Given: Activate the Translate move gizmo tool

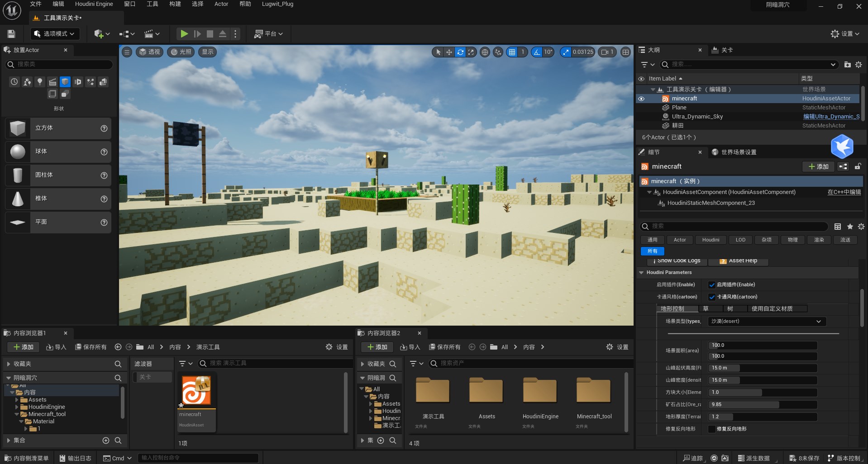Looking at the screenshot, I should (x=449, y=52).
